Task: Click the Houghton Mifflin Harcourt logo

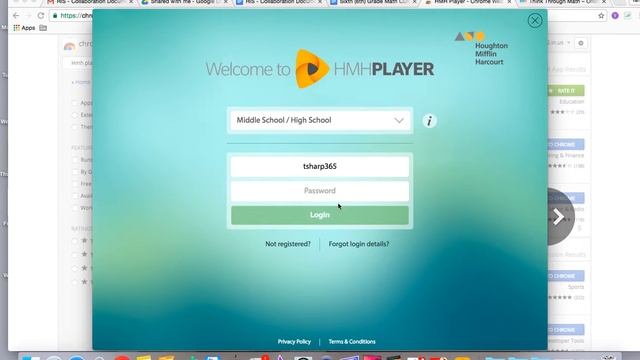Action: (482, 49)
